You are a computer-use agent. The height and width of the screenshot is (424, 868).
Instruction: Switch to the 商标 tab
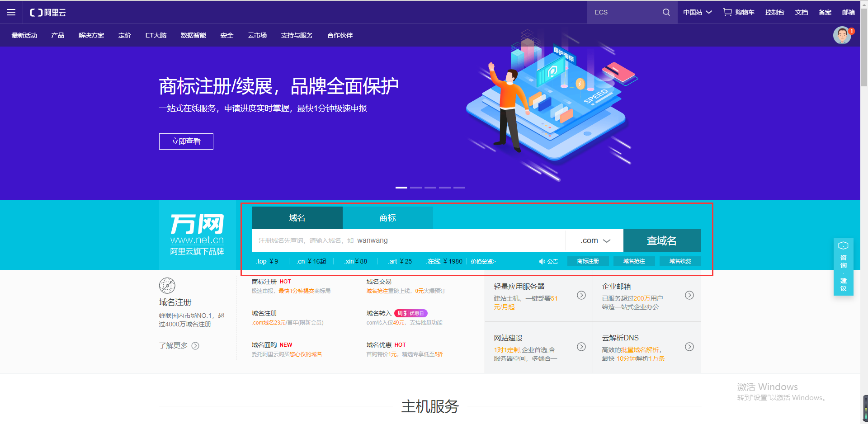coord(387,218)
